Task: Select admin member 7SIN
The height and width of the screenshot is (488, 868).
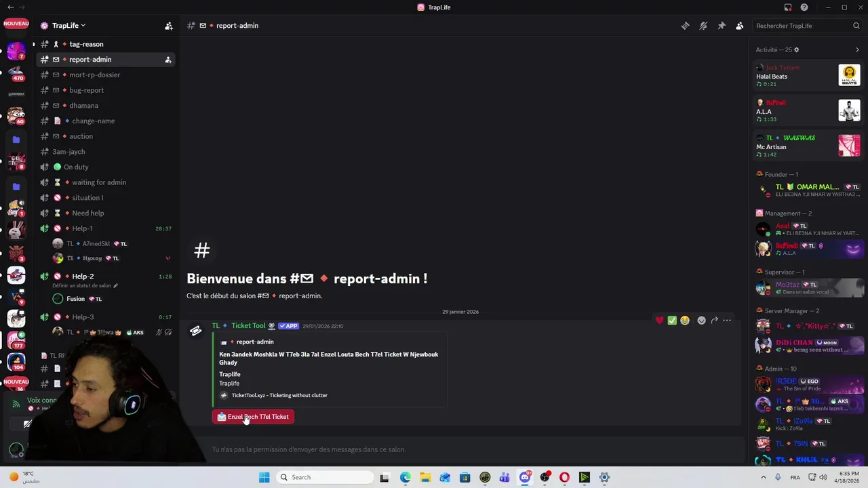Action: coord(808,443)
